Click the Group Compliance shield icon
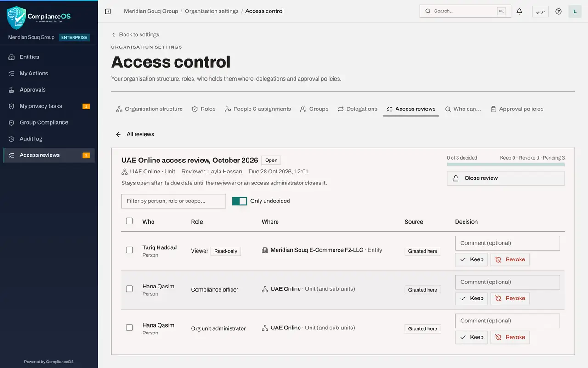This screenshot has width=588, height=368. (x=11, y=122)
